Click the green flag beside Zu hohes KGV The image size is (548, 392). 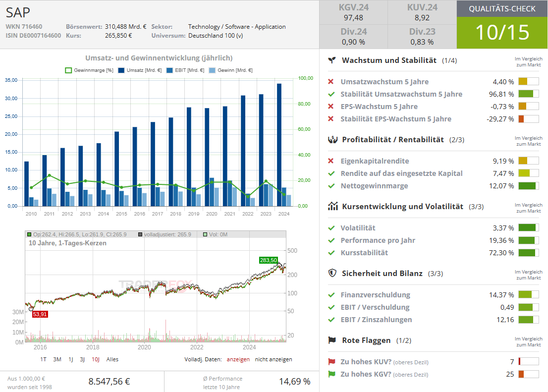tap(331, 374)
